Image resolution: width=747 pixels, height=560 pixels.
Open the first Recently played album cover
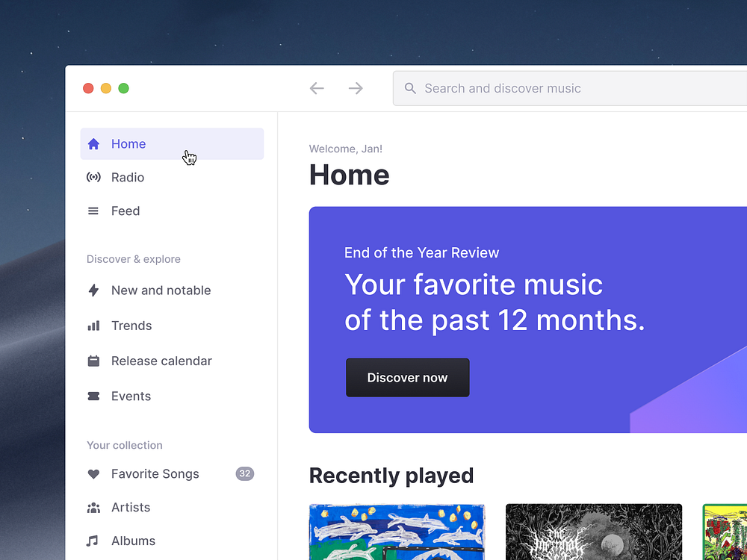[x=397, y=532]
